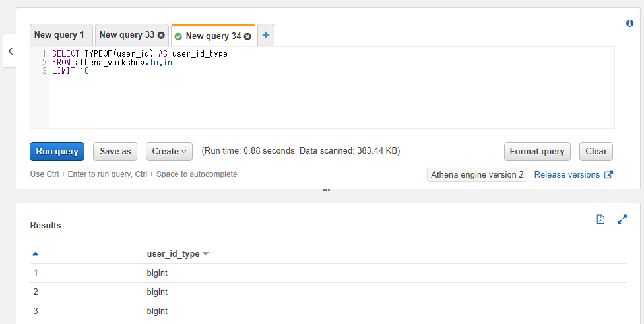Open the user_id_type column sort dropdown

[206, 254]
